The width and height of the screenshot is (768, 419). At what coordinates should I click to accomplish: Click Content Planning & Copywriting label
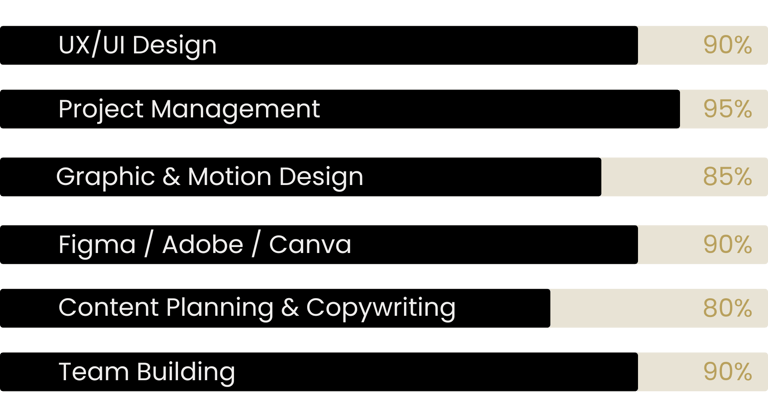pyautogui.click(x=257, y=309)
